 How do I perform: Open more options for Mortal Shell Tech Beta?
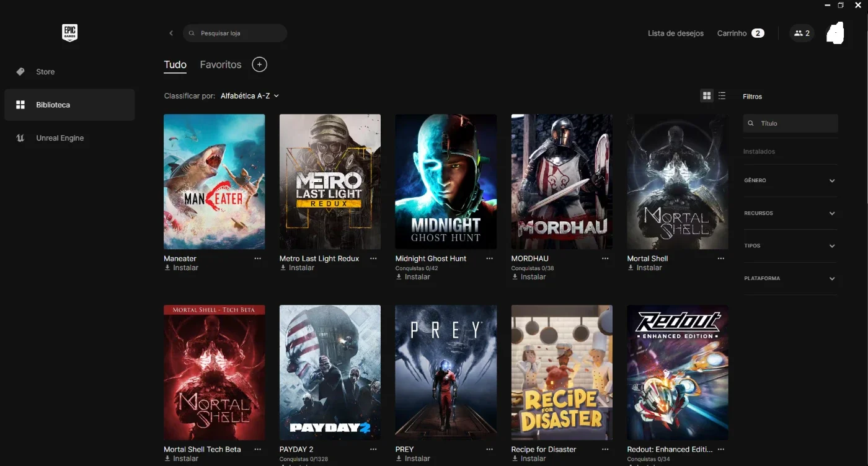pyautogui.click(x=258, y=449)
